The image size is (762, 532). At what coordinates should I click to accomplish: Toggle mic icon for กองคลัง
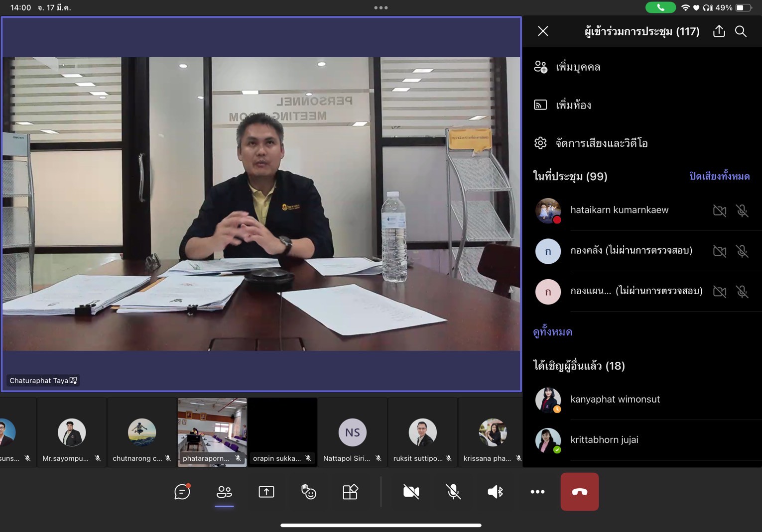tap(742, 251)
